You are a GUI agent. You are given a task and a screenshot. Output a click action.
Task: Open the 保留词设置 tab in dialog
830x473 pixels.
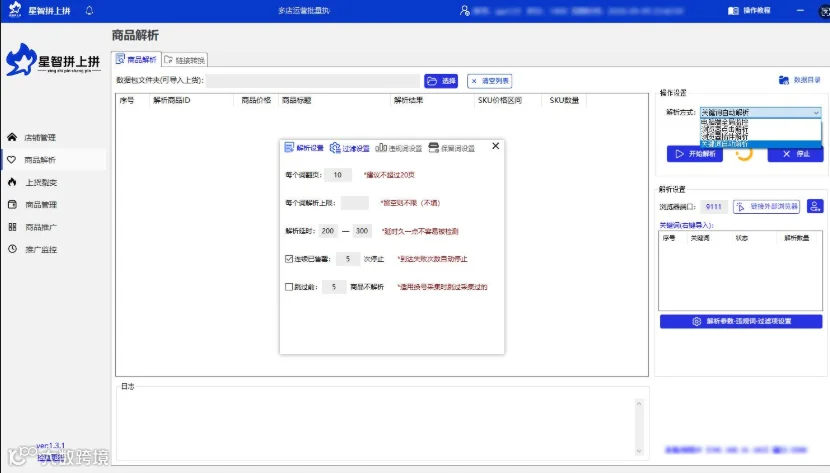coord(452,148)
